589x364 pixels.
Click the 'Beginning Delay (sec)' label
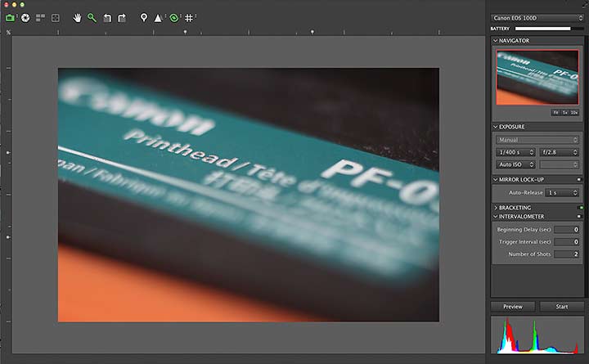pos(524,230)
